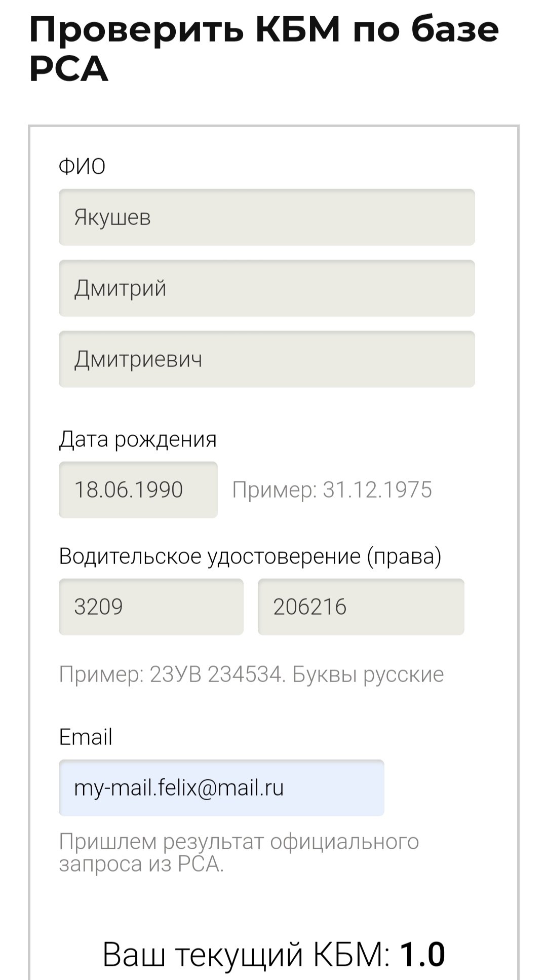The image size is (547, 980).
Task: Click the example date text 31.12.1975
Action: (x=377, y=490)
